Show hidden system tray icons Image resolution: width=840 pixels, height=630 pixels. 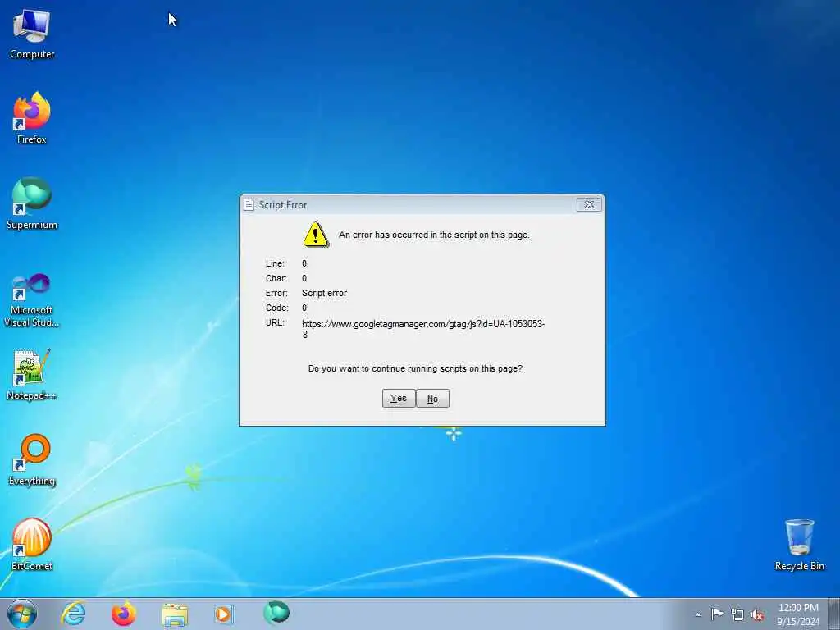(697, 614)
